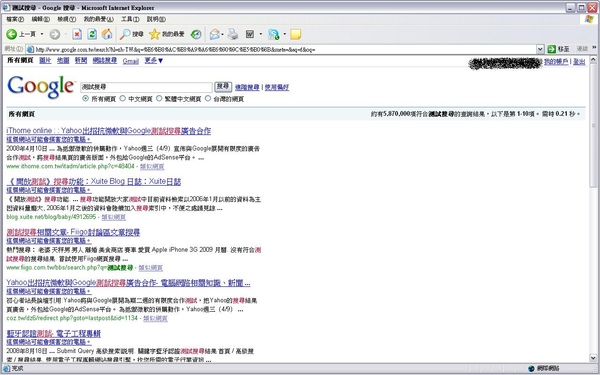Click the vertical scrollbar up arrow
Screen dimensions: 600x375
click(x=593, y=60)
